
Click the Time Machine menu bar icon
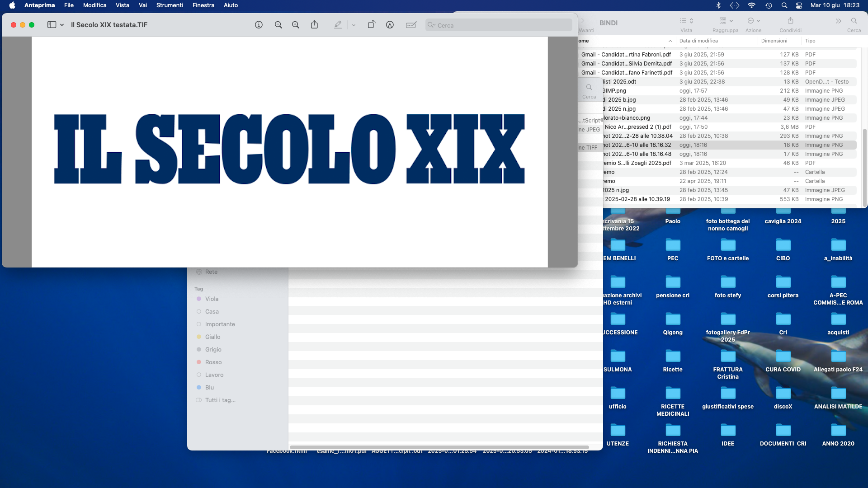tap(769, 5)
